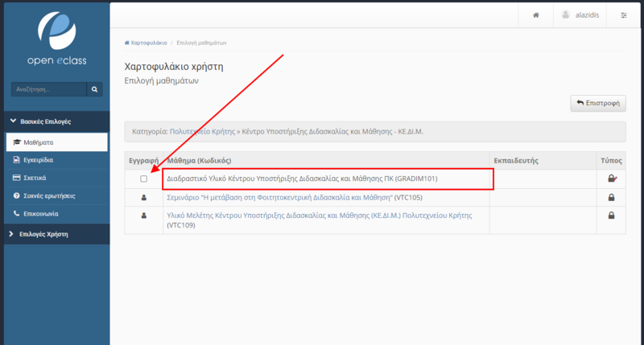
Task: Expand the Επιλογές Χρήστη section
Action: point(56,234)
